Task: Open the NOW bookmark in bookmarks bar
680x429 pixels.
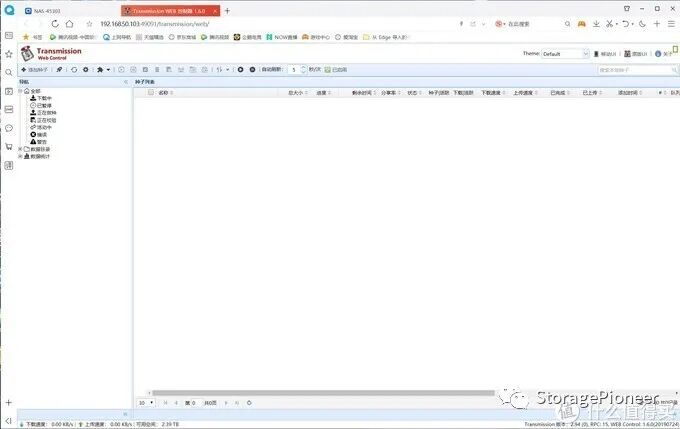Action: 281,37
